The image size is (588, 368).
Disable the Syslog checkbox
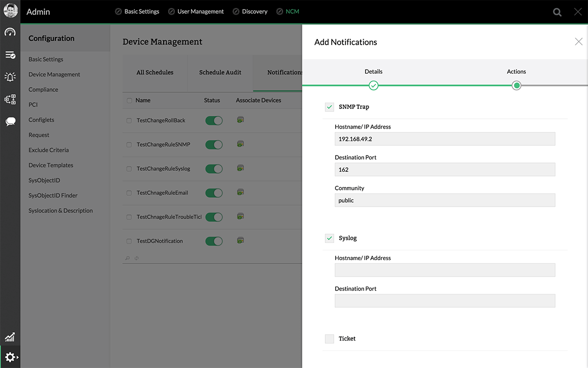pyautogui.click(x=329, y=238)
